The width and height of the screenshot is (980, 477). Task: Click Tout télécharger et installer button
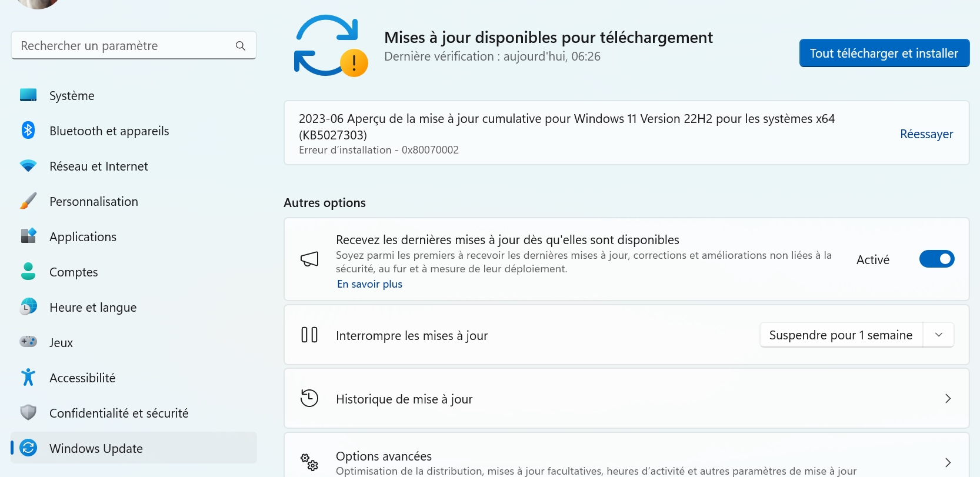(884, 53)
